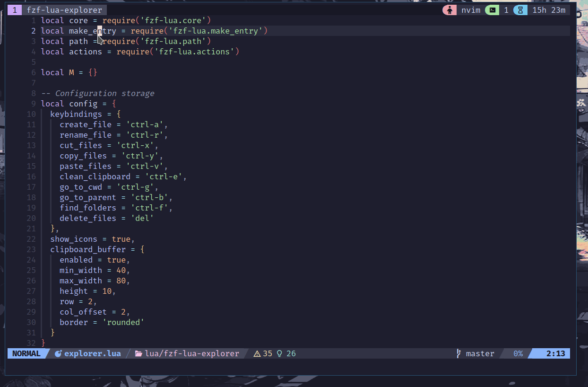Click the folder icon in the statusline
Screen dimensions: 588x387
(138, 353)
